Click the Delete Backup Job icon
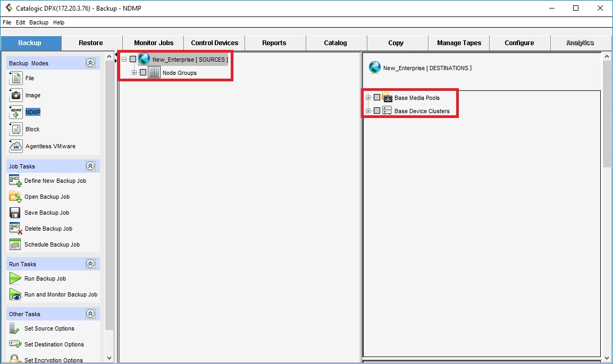This screenshot has height=364, width=613. 15,228
